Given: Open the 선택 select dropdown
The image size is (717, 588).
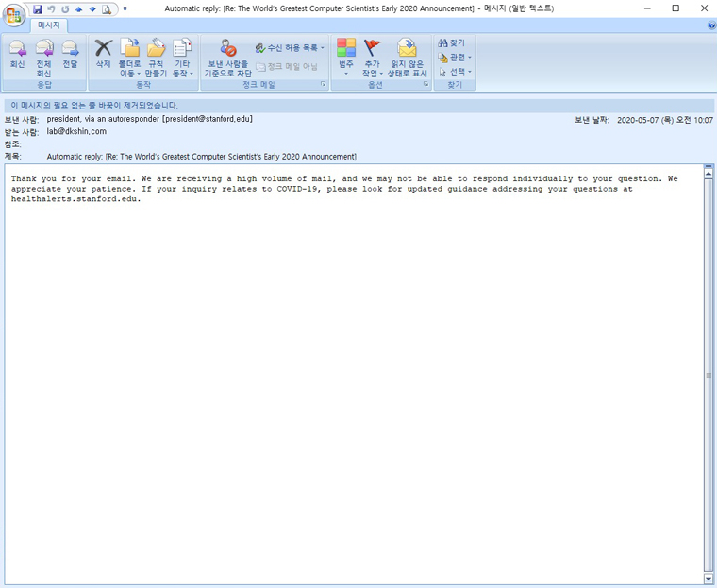Looking at the screenshot, I should click(x=455, y=72).
